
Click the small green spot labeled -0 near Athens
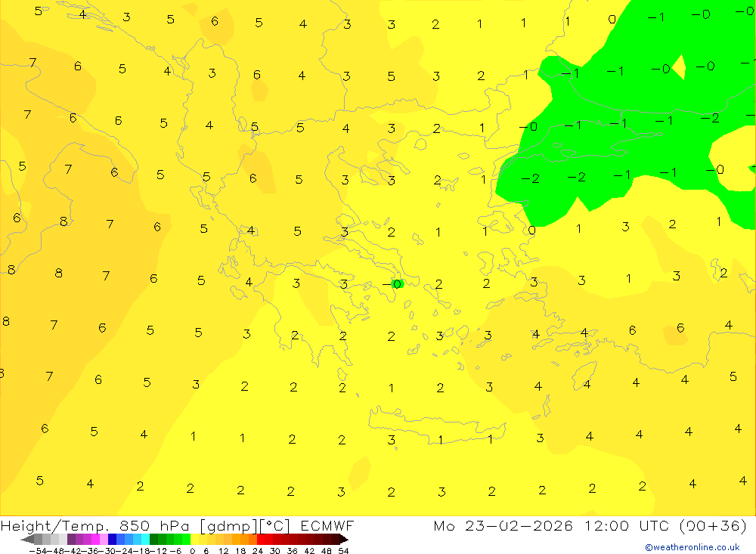point(398,284)
